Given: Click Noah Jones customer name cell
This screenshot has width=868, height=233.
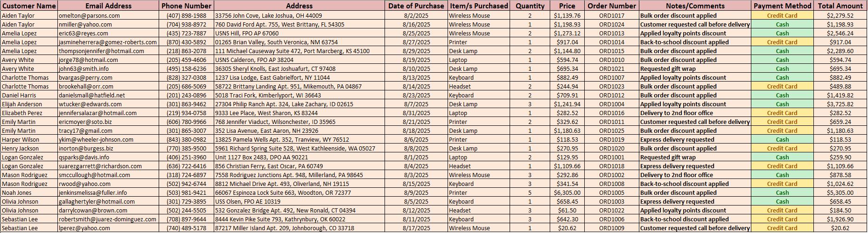Looking at the screenshot, I should point(17,193).
